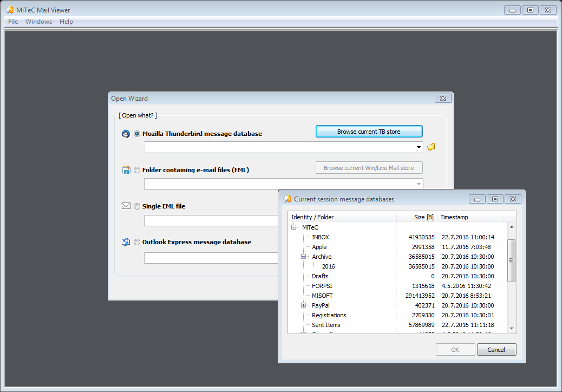
Task: Click the Size [B] column header
Action: (417, 217)
